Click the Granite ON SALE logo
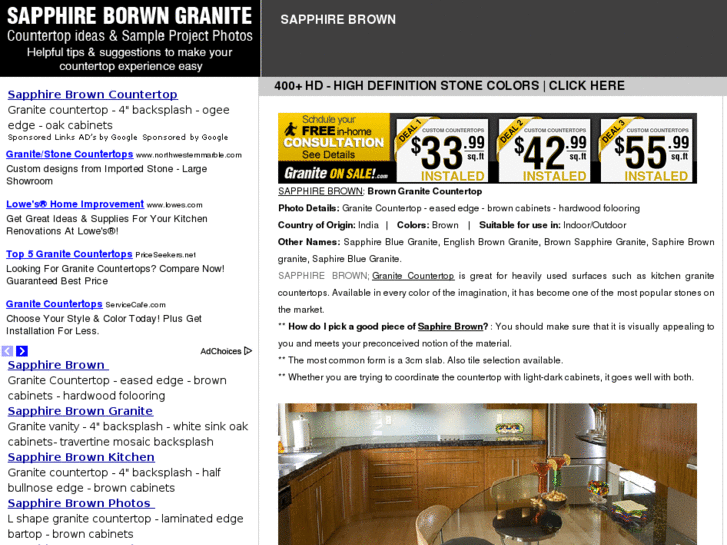The image size is (727, 545). click(336, 173)
